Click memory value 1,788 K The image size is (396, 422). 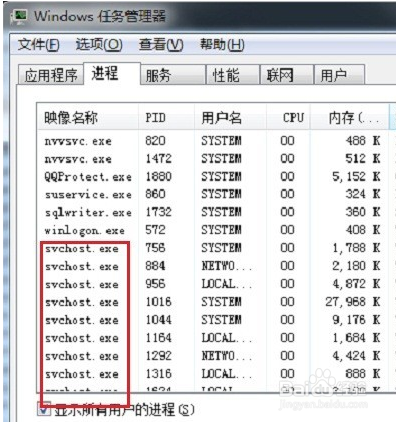coord(356,248)
